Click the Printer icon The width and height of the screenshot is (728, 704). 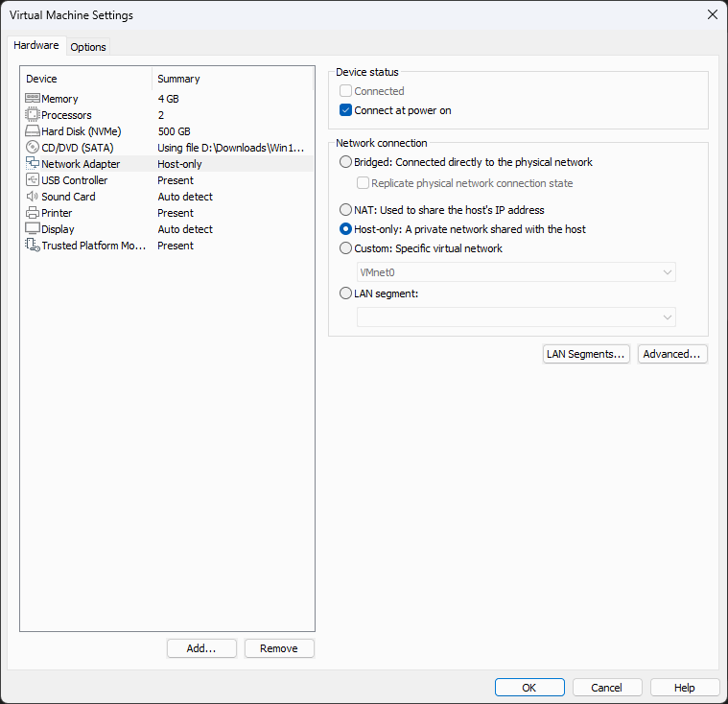pos(32,213)
